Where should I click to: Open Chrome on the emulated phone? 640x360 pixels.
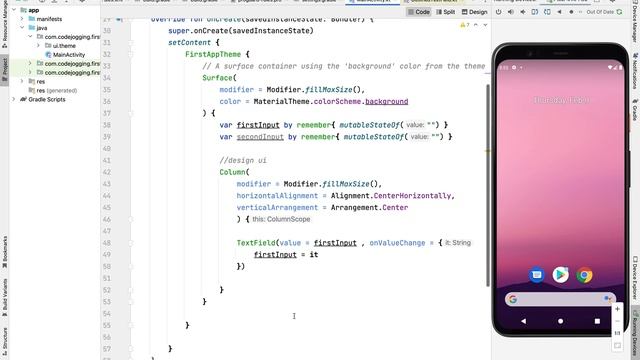pos(584,275)
